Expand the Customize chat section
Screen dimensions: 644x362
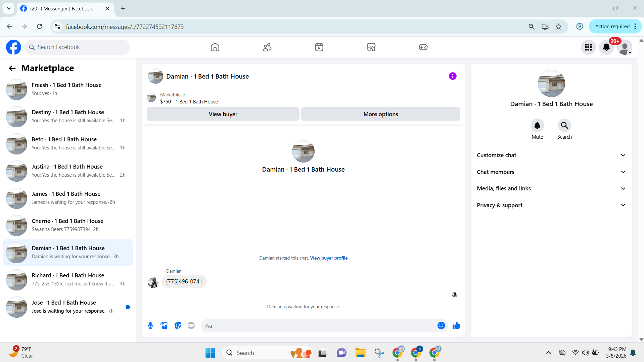551,155
